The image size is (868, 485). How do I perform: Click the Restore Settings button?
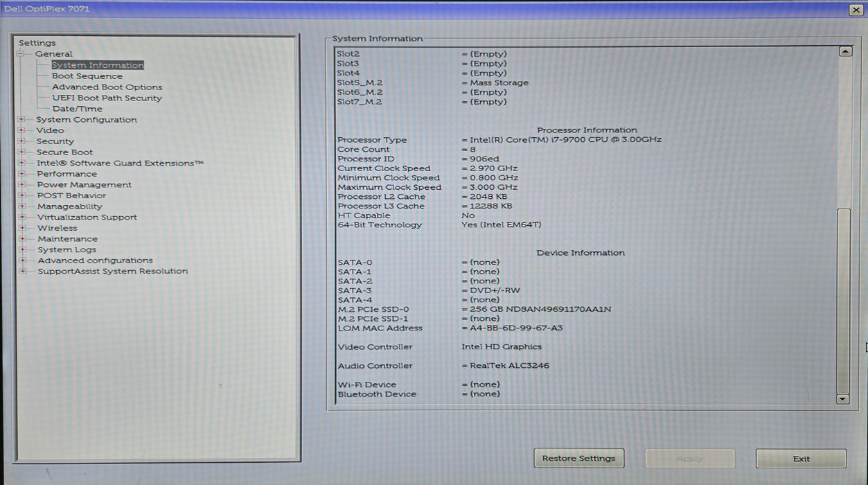pos(578,459)
